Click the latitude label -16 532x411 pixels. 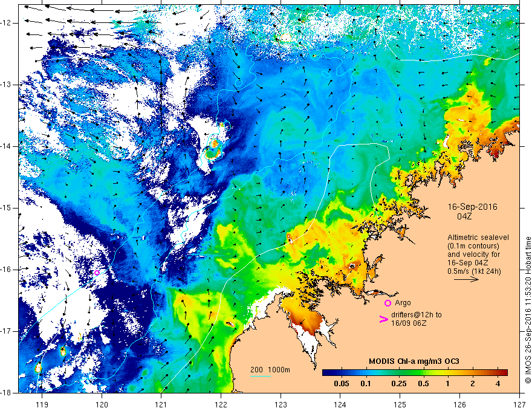tap(6, 270)
